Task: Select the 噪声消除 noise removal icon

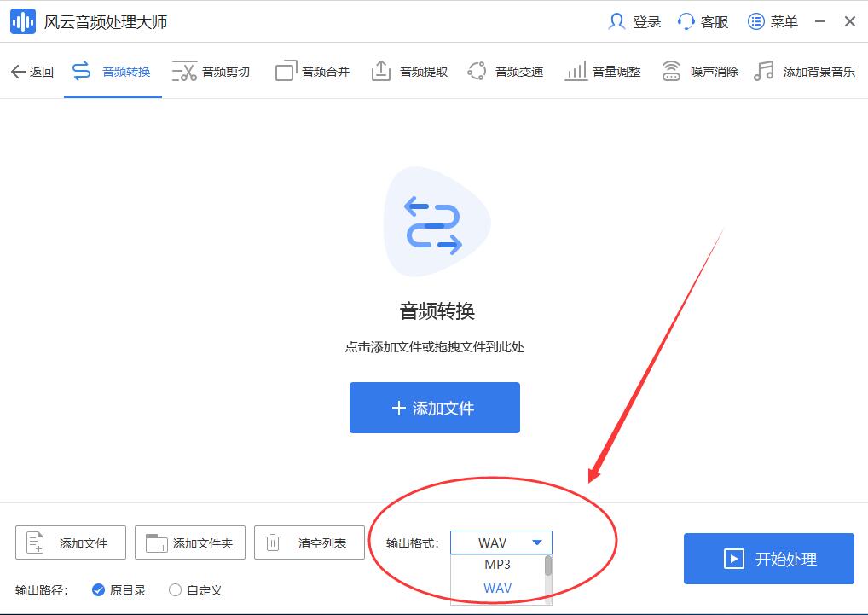Action: [x=671, y=72]
